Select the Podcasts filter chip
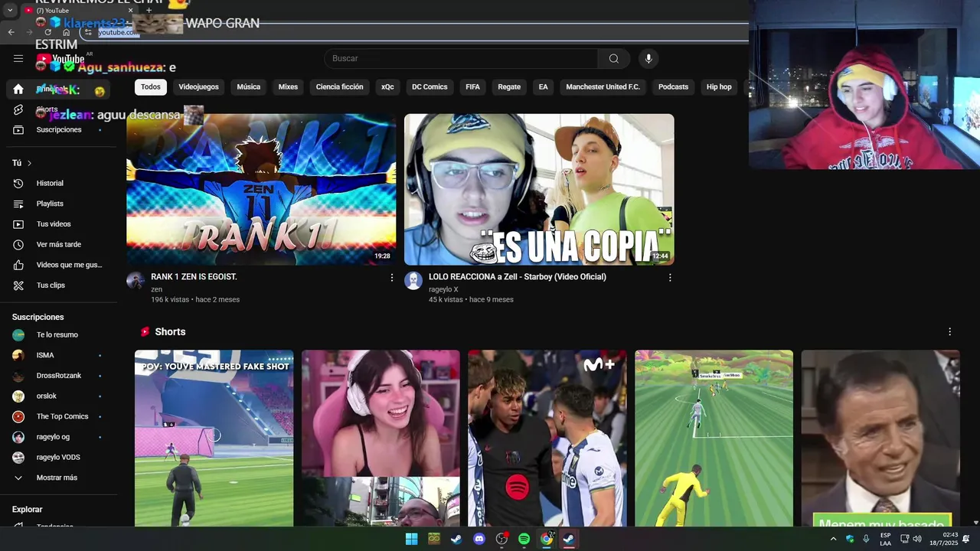 [674, 86]
